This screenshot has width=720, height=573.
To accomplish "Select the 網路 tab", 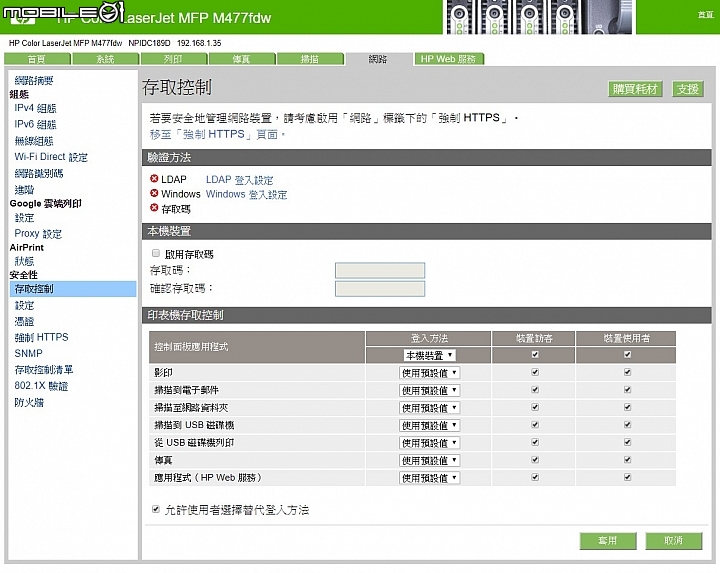I will [x=378, y=59].
